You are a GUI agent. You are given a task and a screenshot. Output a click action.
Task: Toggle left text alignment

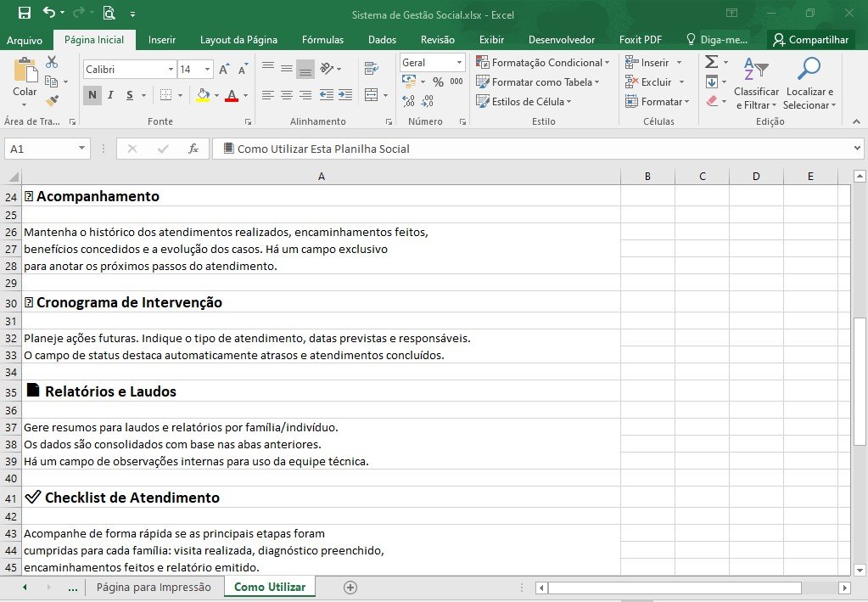click(x=268, y=95)
